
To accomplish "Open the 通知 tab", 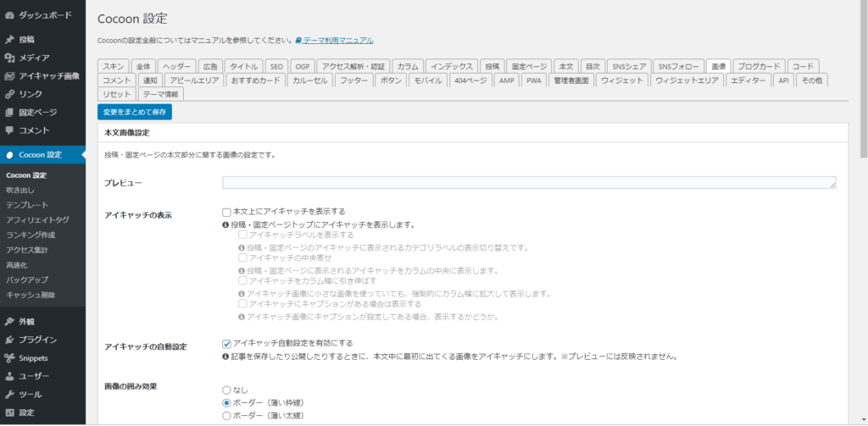I will 150,80.
